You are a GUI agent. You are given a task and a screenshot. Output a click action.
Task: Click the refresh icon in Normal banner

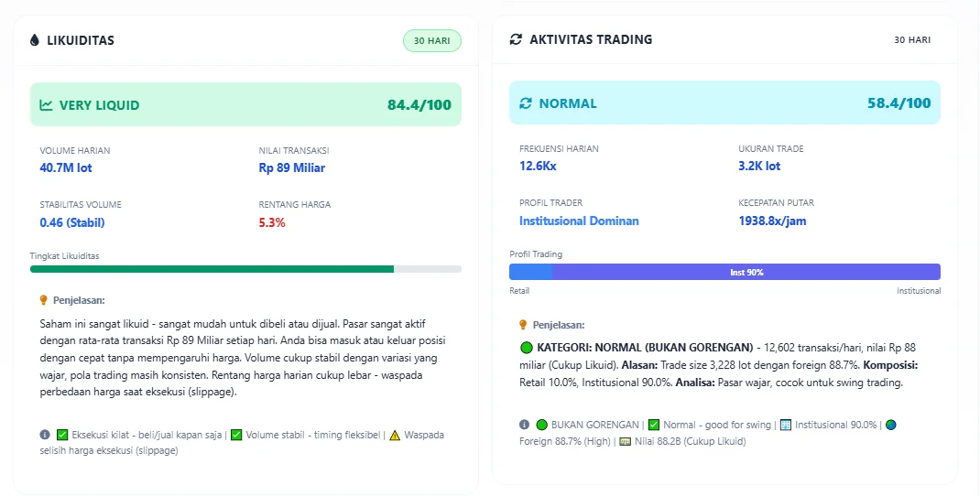click(526, 103)
